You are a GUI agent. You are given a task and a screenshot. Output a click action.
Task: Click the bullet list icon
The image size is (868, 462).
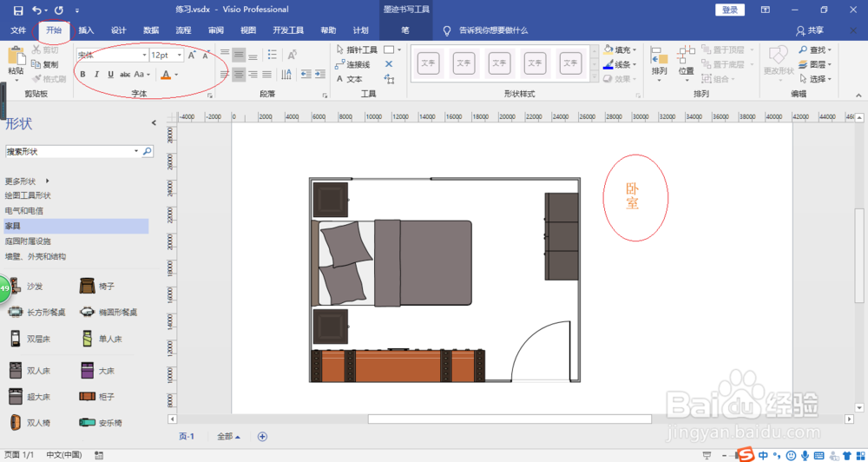click(273, 55)
